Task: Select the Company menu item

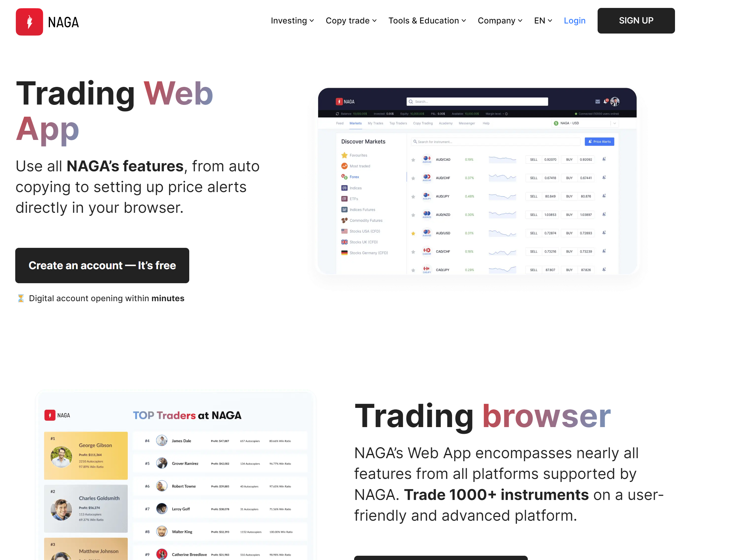Action: (x=500, y=21)
